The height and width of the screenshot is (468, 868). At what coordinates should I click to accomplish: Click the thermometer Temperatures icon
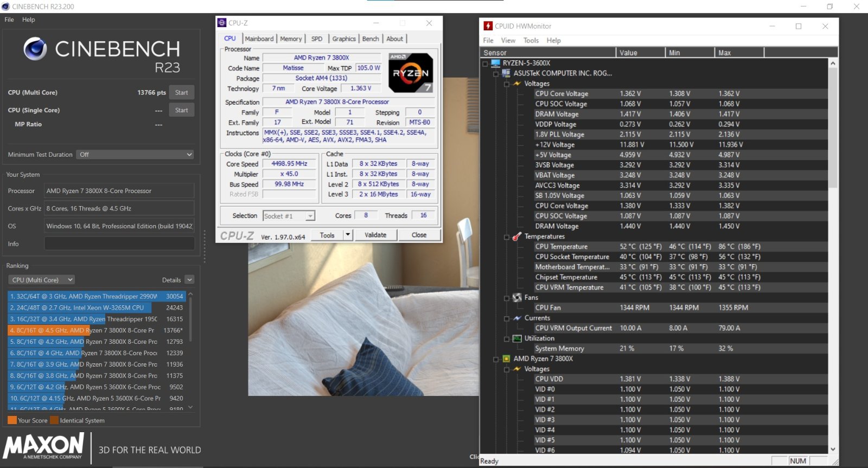coord(517,236)
